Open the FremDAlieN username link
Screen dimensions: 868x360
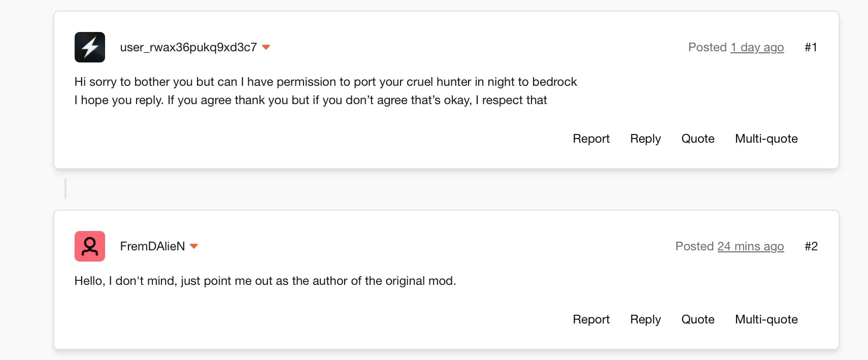tap(152, 246)
